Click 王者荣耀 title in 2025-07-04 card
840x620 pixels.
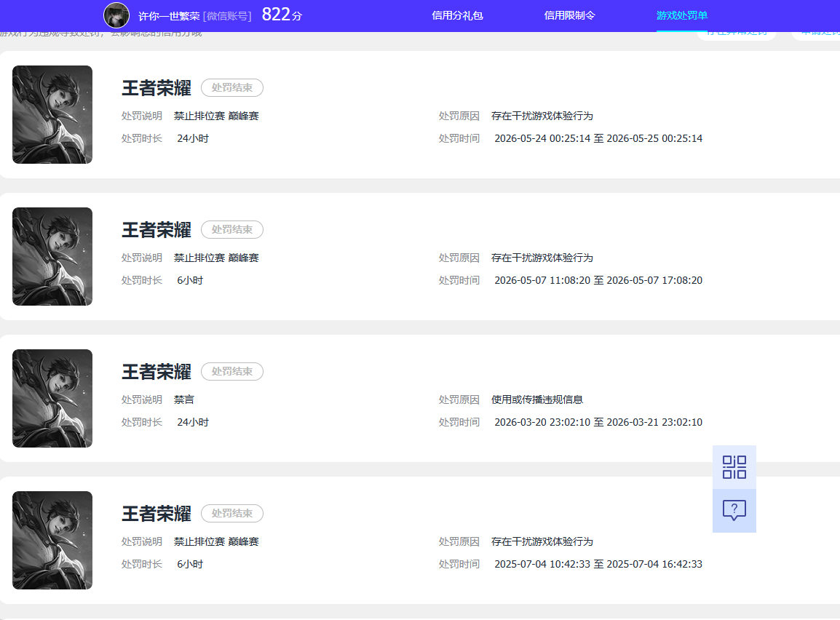[x=156, y=514]
